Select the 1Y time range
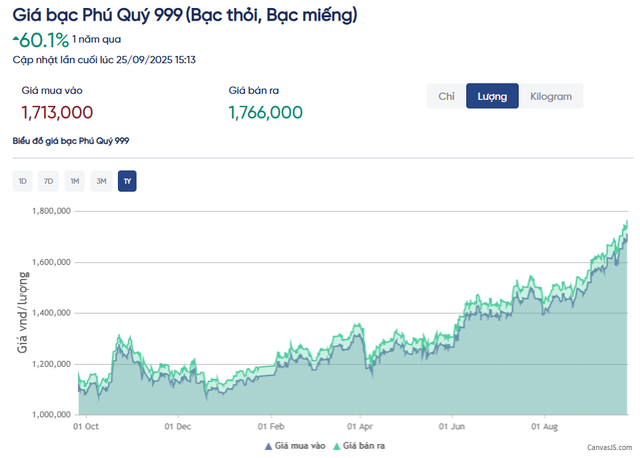Viewport: 640px width, 458px height. coord(127,181)
